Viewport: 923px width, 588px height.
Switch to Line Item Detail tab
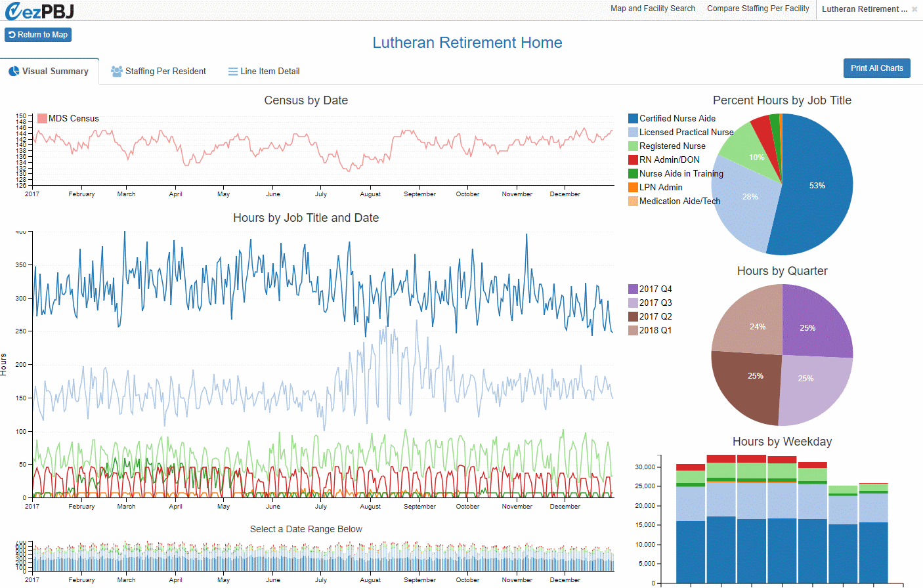pyautogui.click(x=270, y=72)
